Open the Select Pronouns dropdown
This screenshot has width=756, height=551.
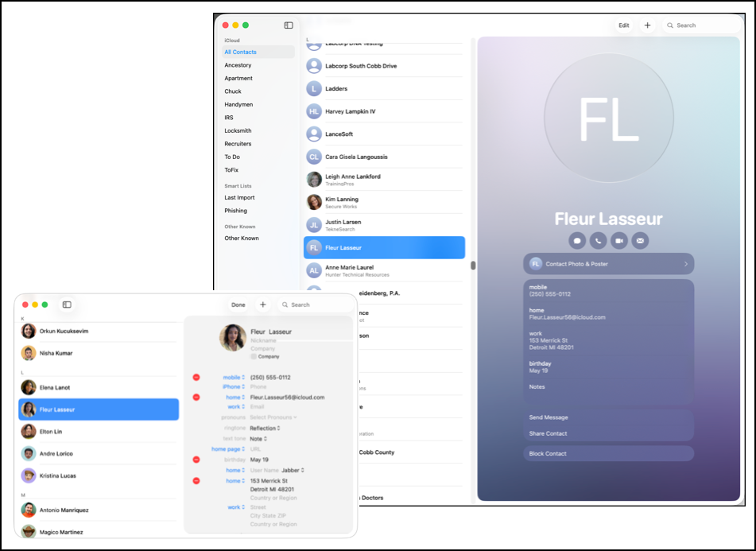coord(273,417)
